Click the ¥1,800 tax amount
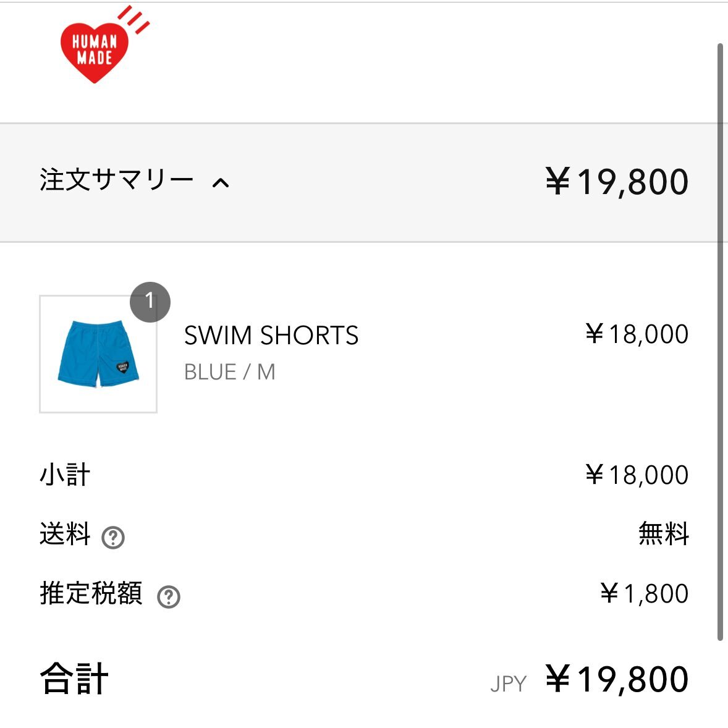 click(x=644, y=593)
